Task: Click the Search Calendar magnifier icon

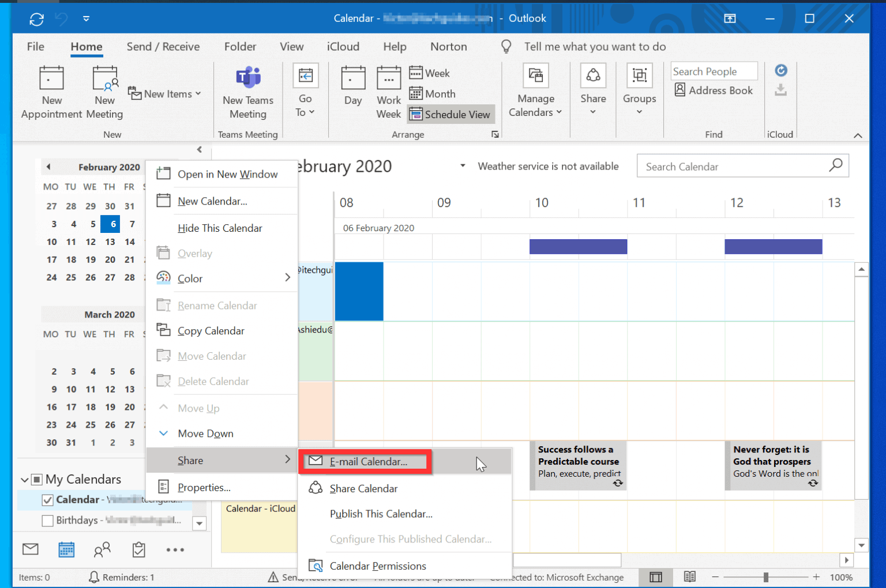Action: pos(836,165)
